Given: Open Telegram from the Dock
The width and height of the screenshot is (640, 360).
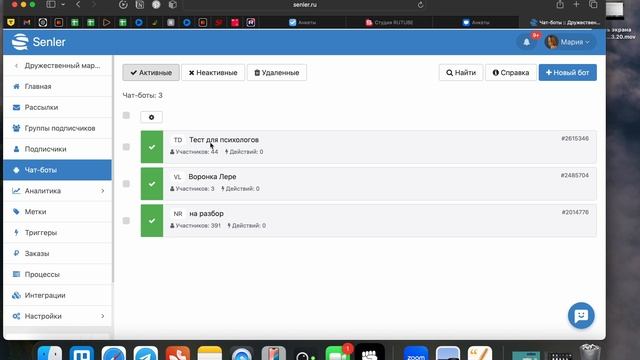Looking at the screenshot, I should point(146,353).
